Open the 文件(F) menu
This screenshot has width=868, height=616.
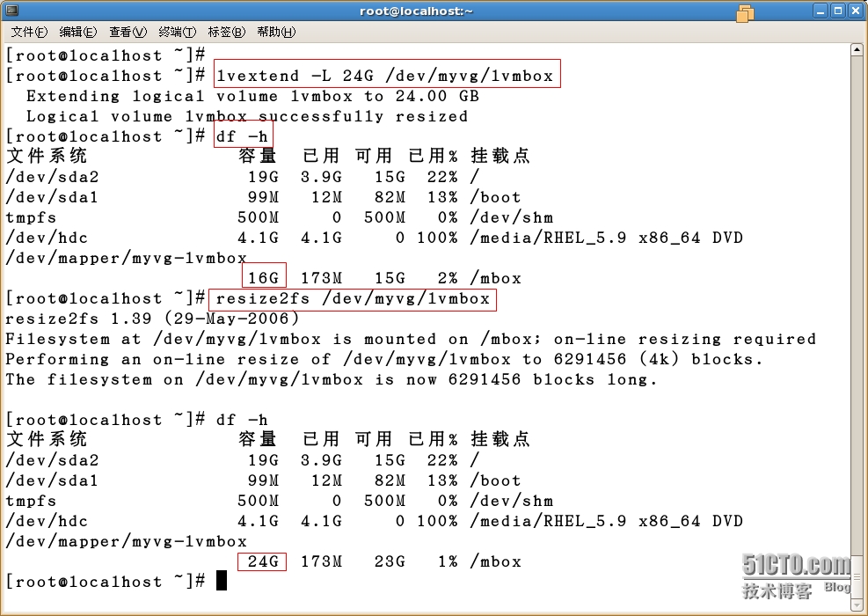point(29,33)
